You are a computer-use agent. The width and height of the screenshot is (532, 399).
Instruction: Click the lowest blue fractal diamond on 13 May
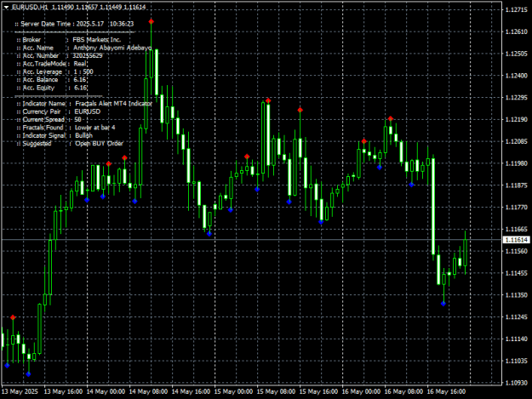pyautogui.click(x=28, y=374)
